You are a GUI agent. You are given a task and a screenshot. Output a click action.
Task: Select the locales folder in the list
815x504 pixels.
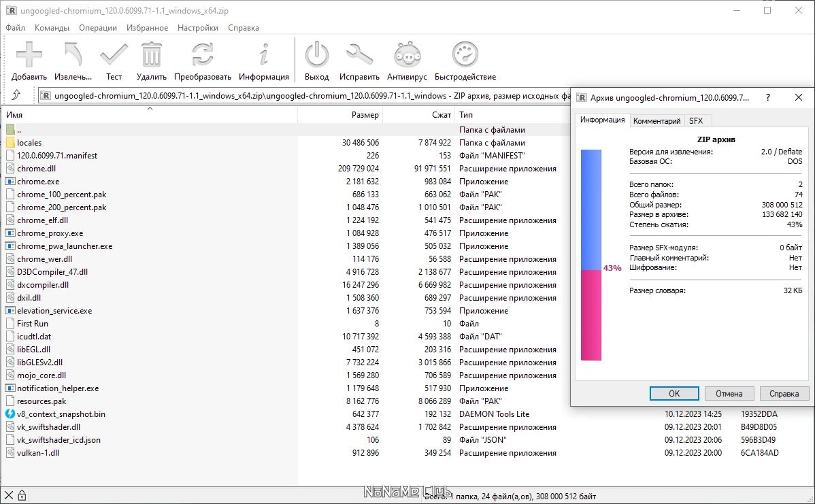point(29,143)
